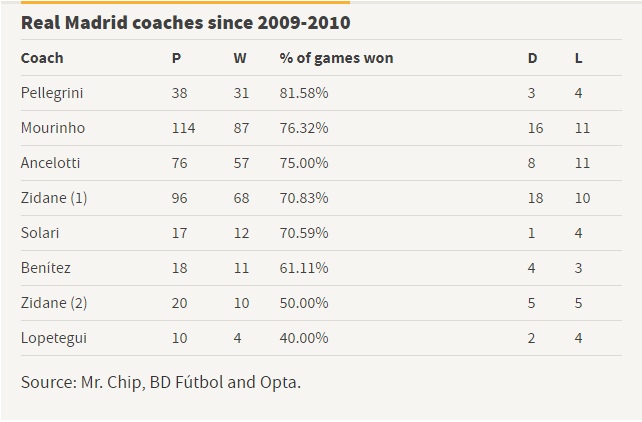The height and width of the screenshot is (422, 642).
Task: Select Benítez in the coach column
Action: click(46, 268)
